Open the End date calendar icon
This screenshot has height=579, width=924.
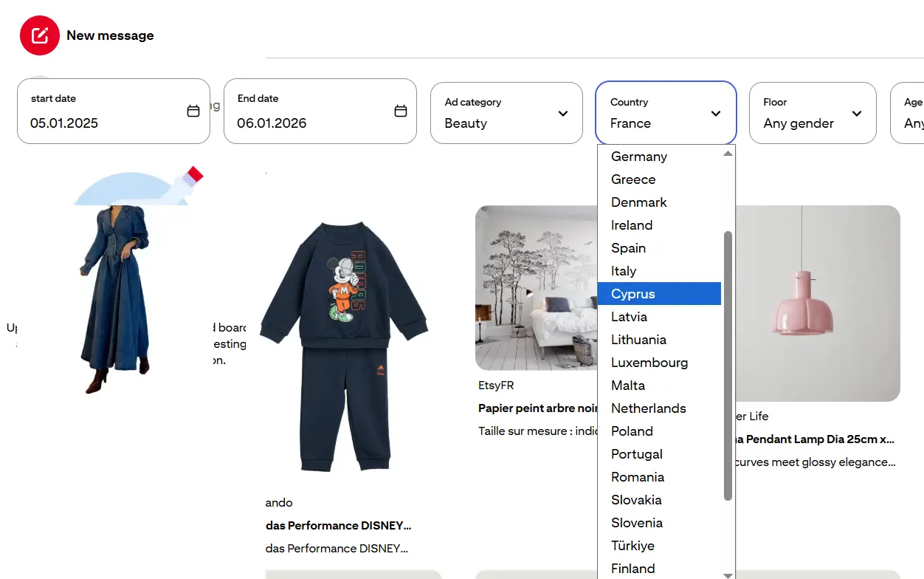pos(400,109)
